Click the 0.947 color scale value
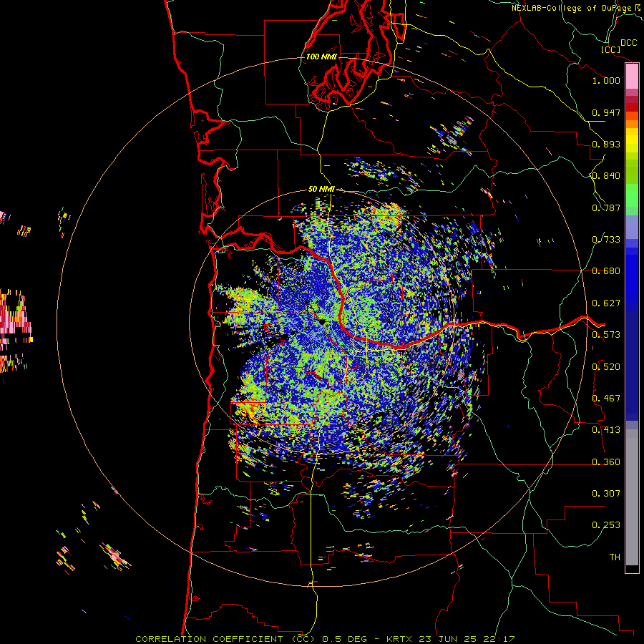The height and width of the screenshot is (644, 644). [x=606, y=112]
